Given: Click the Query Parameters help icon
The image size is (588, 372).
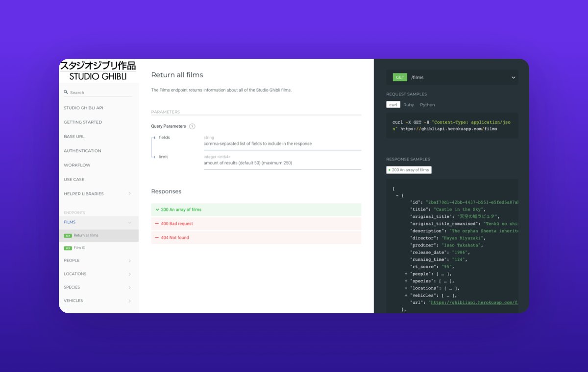Looking at the screenshot, I should point(192,126).
